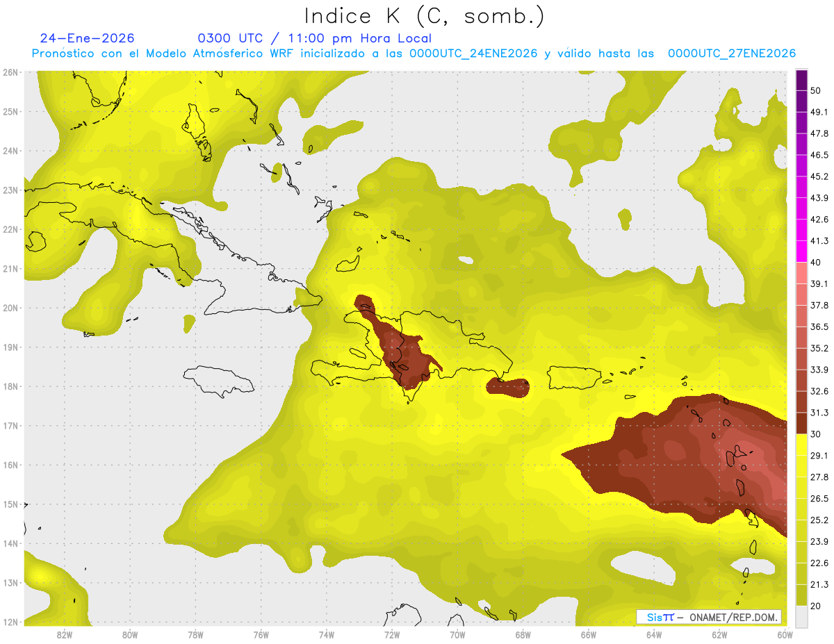Click the '24N' latitude axis label

10,151
